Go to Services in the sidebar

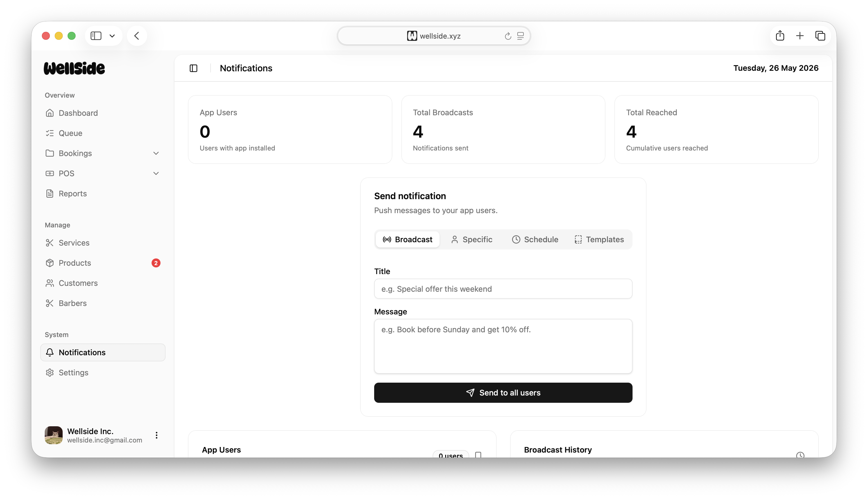coord(103,243)
